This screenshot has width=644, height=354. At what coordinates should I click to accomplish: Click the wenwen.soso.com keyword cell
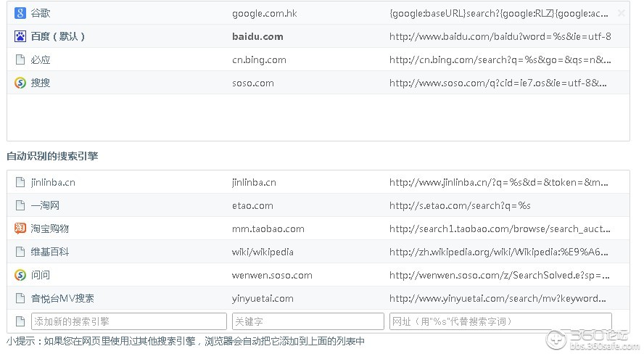click(272, 275)
